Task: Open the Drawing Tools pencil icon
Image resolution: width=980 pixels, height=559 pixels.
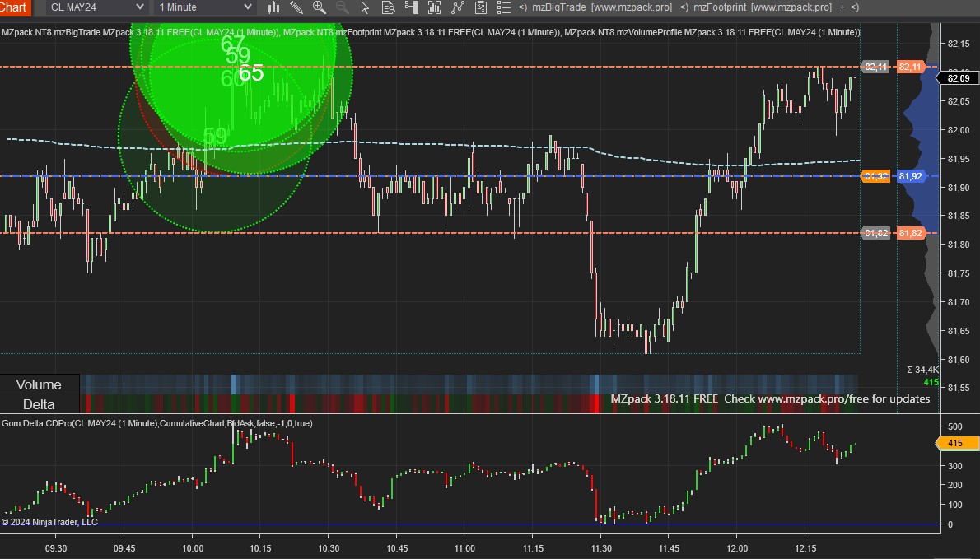Action: click(296, 7)
